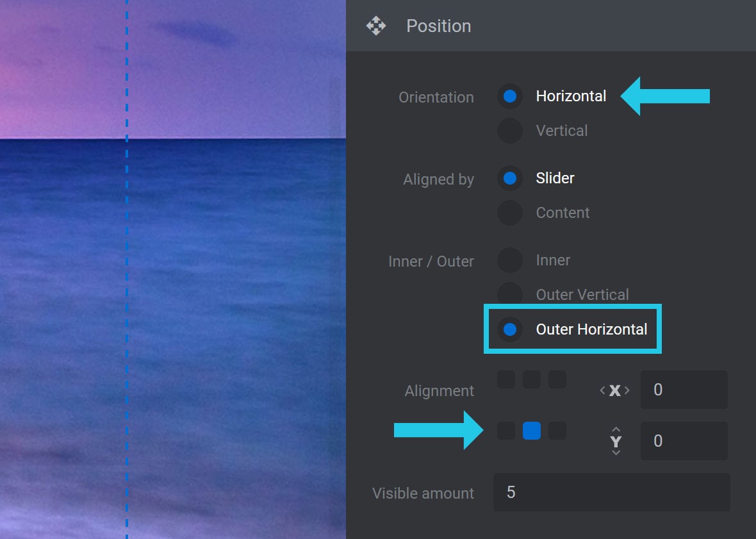Choose Slider for Aligned by
756x539 pixels.
point(510,178)
